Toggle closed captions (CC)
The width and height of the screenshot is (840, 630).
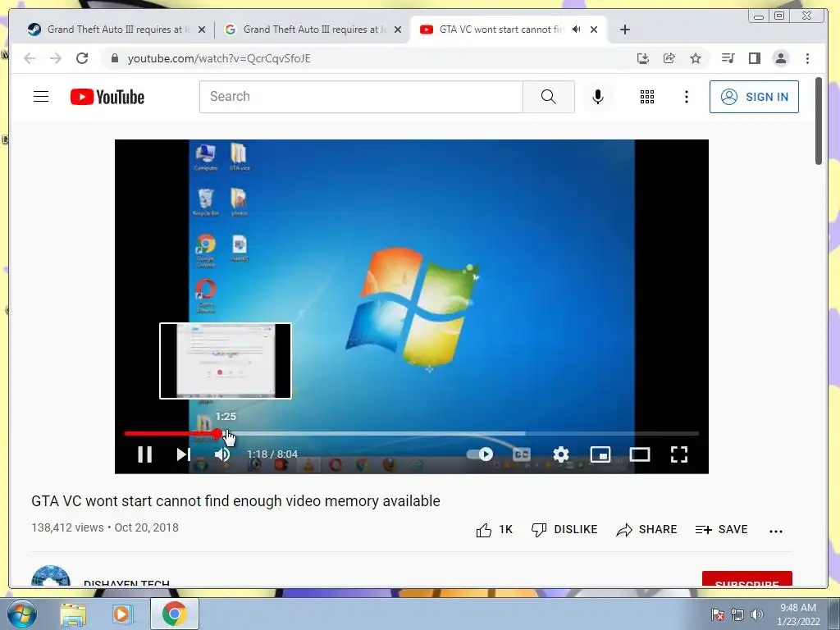(521, 454)
